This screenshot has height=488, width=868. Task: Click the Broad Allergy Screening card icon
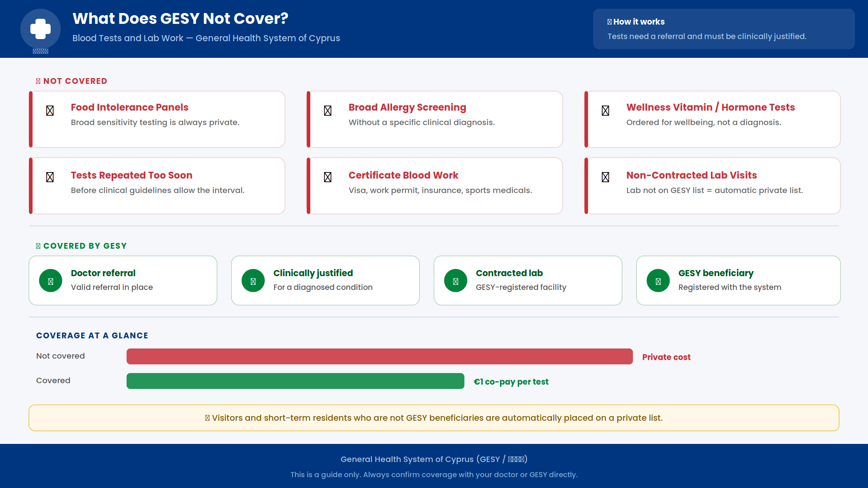(328, 111)
